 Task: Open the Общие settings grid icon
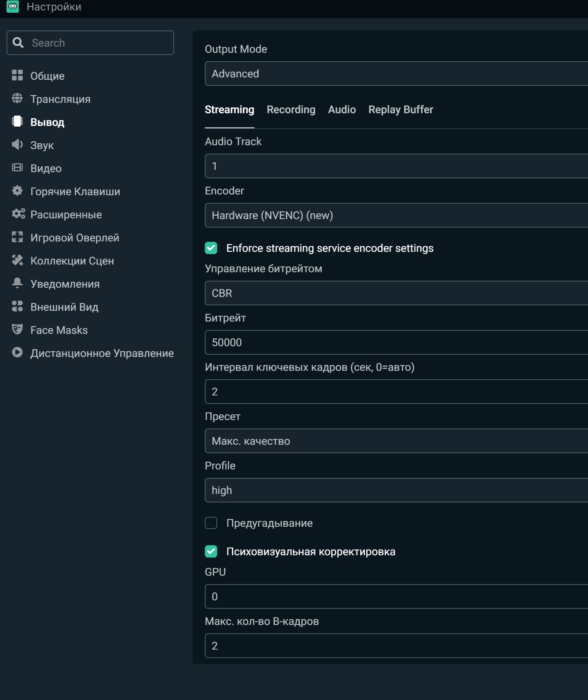[17, 75]
